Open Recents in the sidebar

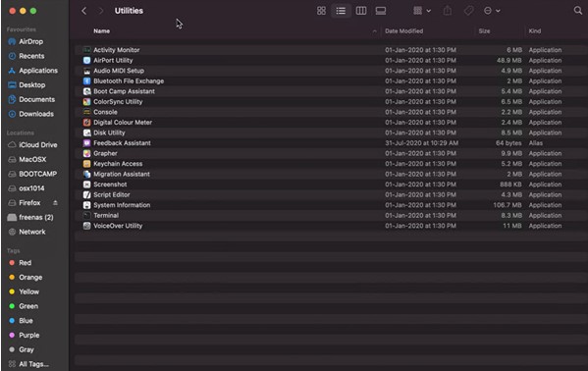[x=31, y=56]
